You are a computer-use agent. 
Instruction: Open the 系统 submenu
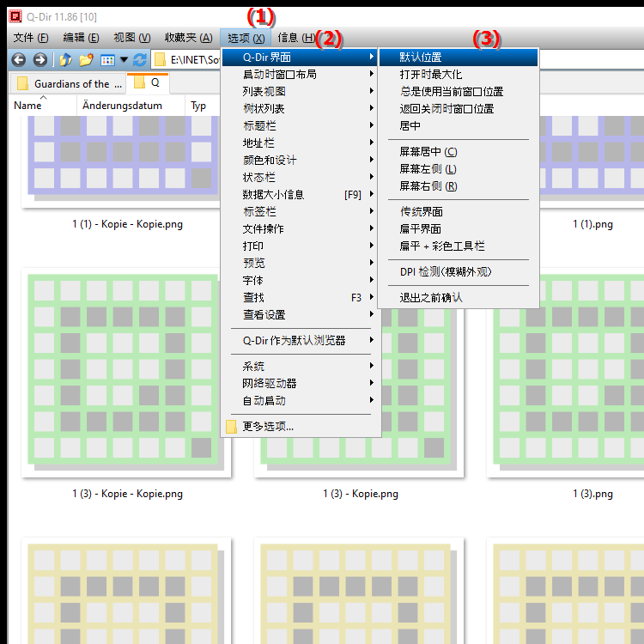pyautogui.click(x=301, y=367)
